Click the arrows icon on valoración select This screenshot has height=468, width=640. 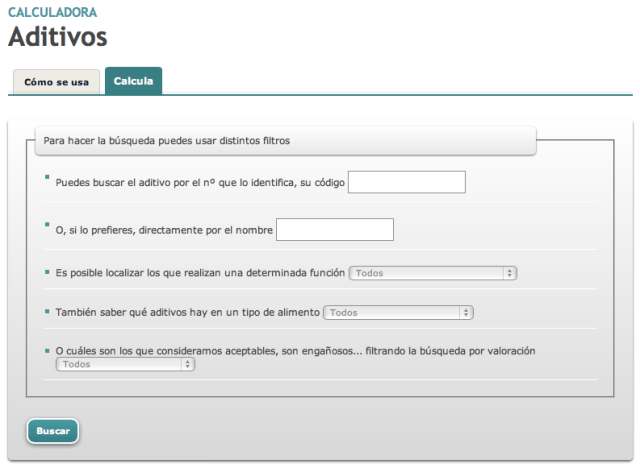188,365
